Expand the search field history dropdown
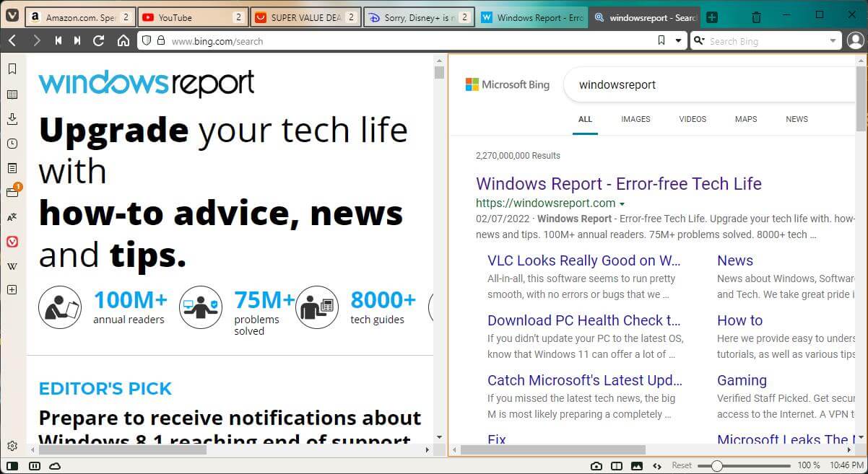This screenshot has width=868, height=474. pos(833,41)
